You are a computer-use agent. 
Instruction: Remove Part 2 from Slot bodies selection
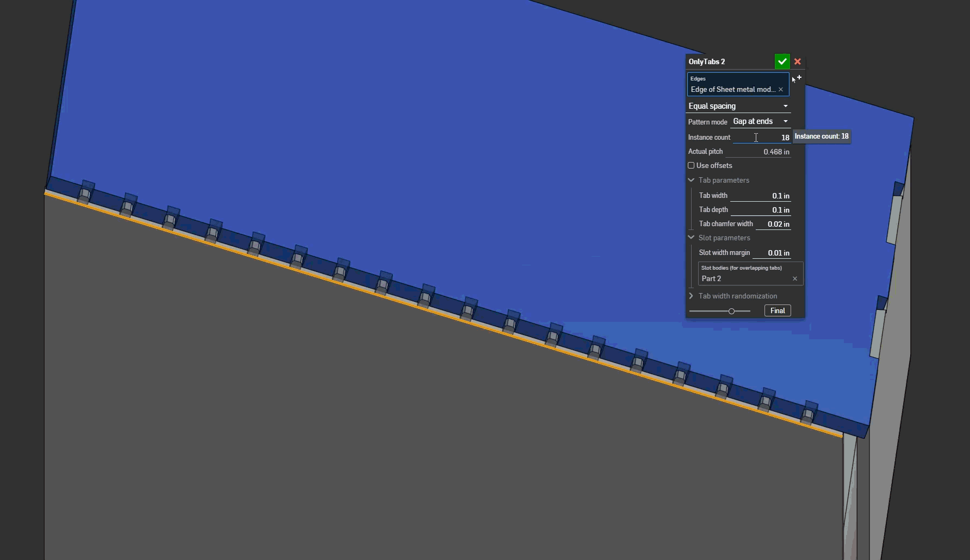pyautogui.click(x=794, y=278)
